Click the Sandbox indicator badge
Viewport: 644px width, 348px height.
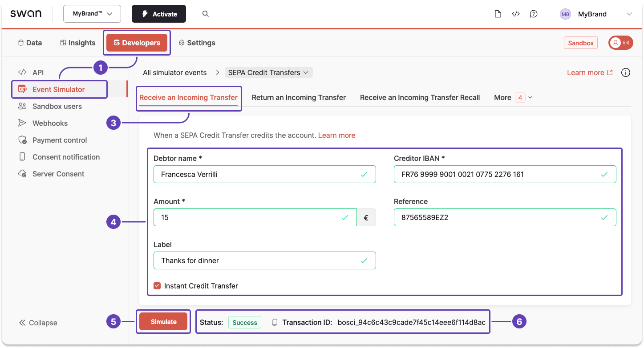pyautogui.click(x=580, y=43)
